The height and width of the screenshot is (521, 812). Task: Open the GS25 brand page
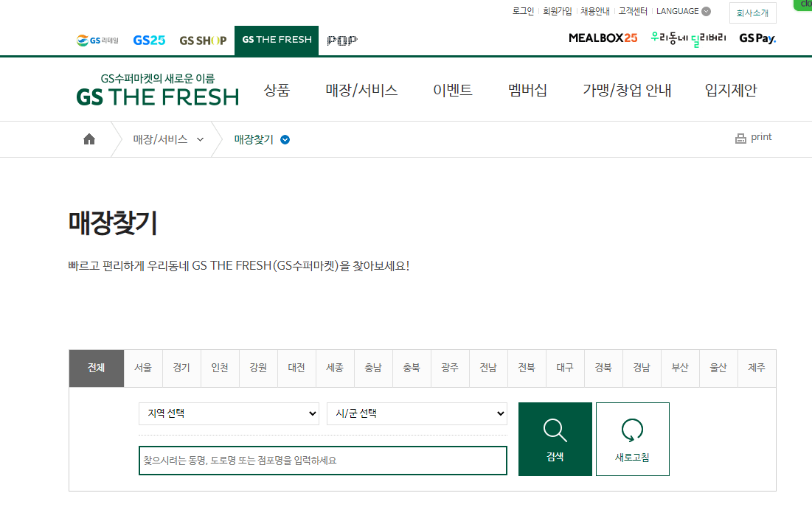(148, 40)
